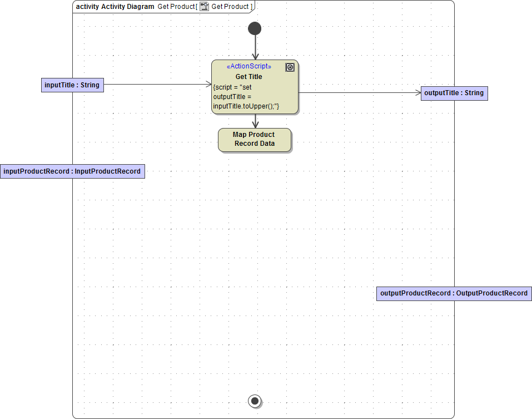Click the inputProductRecord parameter node
Screen dimensions: 532x419
[72, 171]
